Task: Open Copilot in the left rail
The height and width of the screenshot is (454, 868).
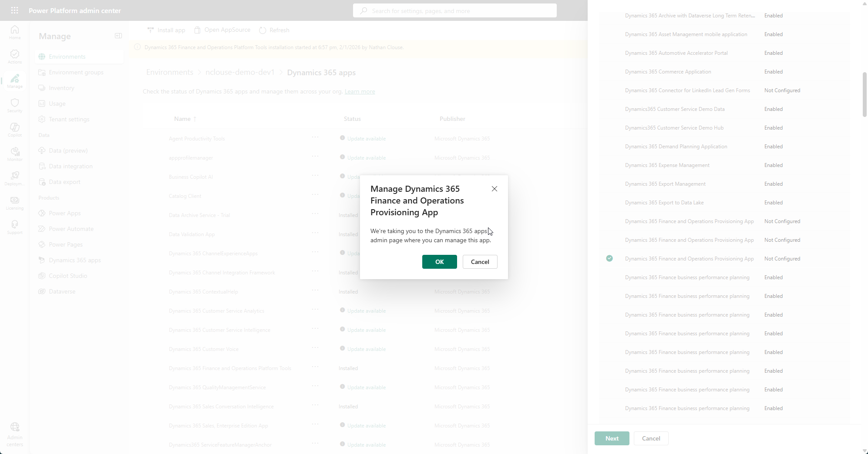Action: pyautogui.click(x=15, y=130)
